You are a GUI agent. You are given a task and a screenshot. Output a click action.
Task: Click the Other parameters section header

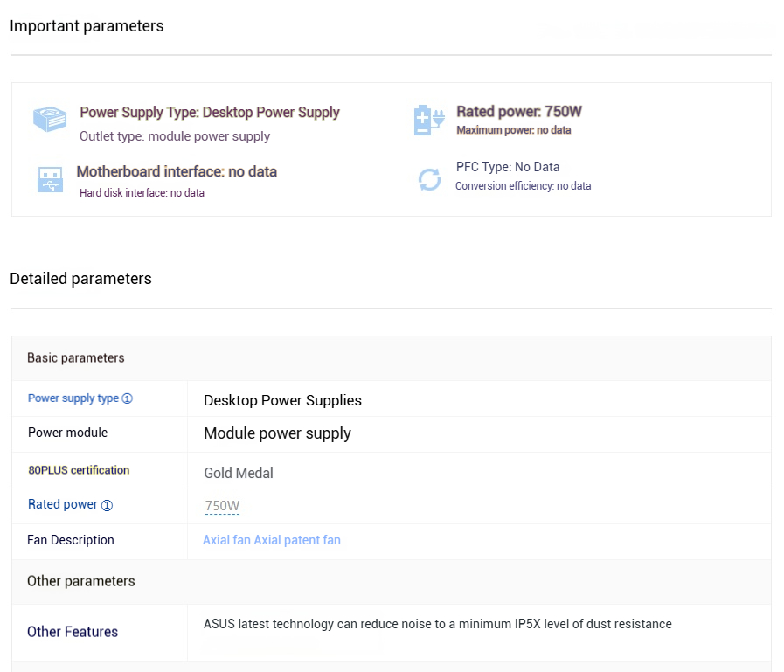pyautogui.click(x=81, y=581)
